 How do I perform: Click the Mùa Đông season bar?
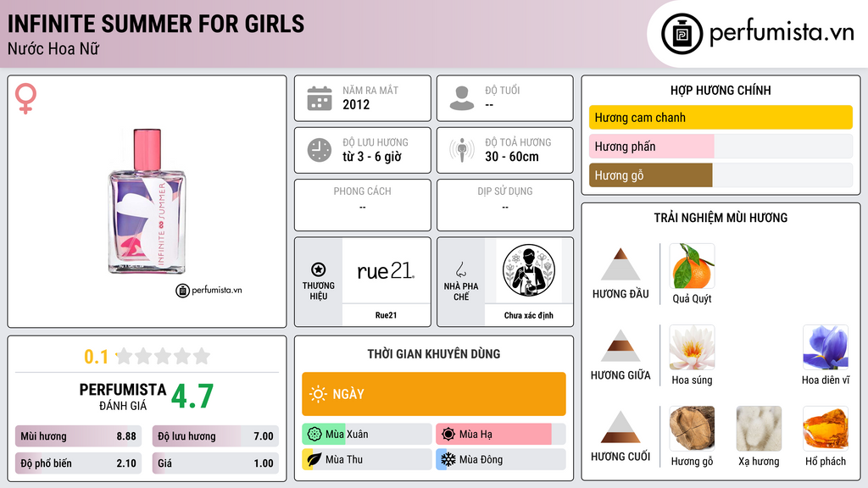click(501, 459)
